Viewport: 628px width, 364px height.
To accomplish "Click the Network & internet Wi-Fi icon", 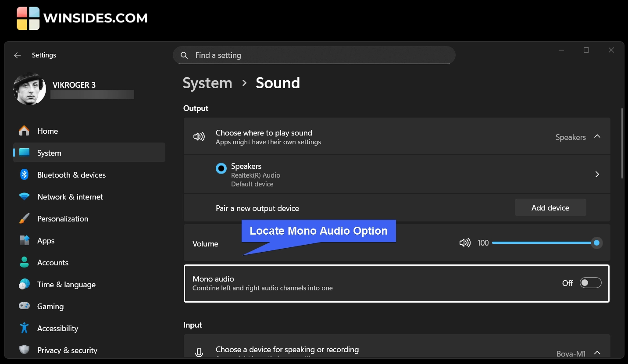I will (x=24, y=196).
